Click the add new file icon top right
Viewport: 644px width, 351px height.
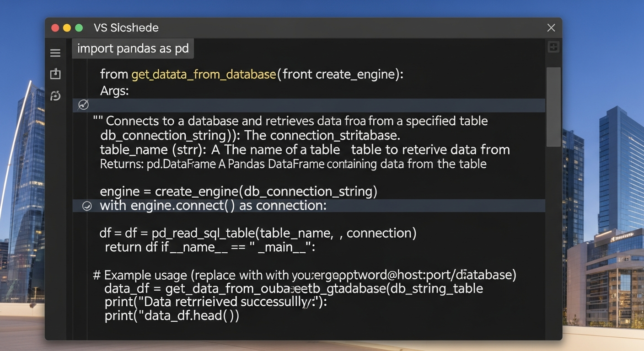point(553,46)
